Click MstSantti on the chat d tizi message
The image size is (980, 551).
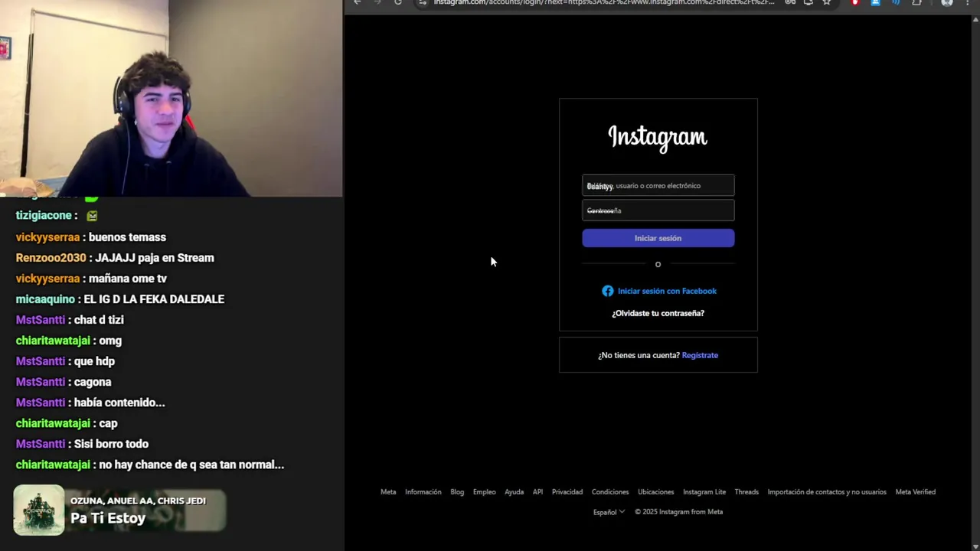click(41, 320)
